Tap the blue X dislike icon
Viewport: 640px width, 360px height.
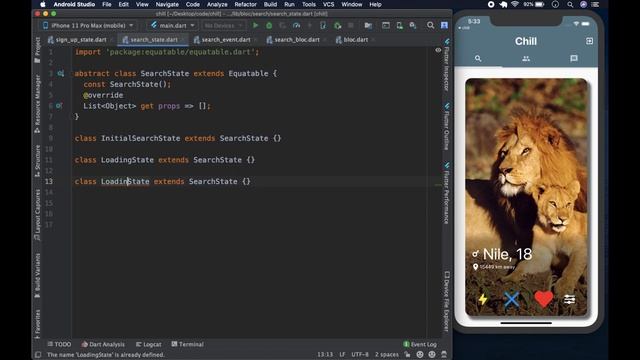coord(511,299)
